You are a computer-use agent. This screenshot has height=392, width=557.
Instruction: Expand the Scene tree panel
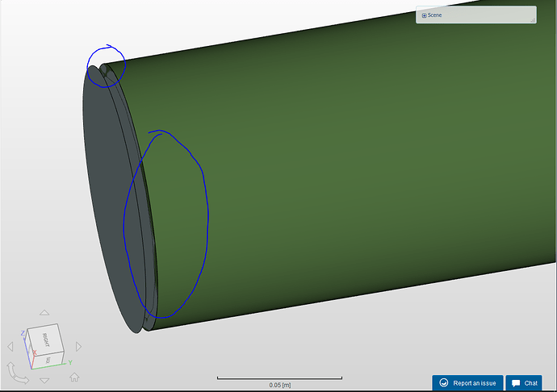(x=424, y=15)
